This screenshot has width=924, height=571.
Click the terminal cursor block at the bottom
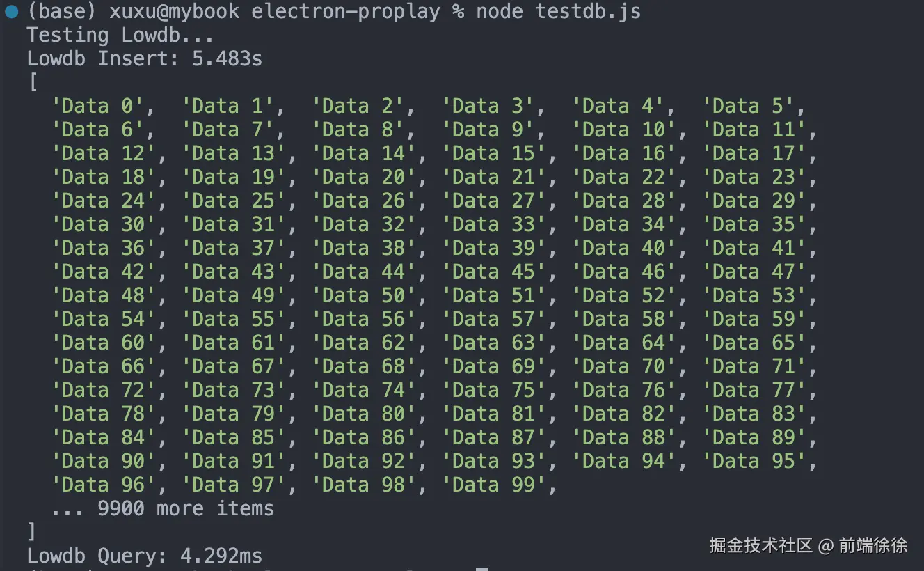pos(481,568)
